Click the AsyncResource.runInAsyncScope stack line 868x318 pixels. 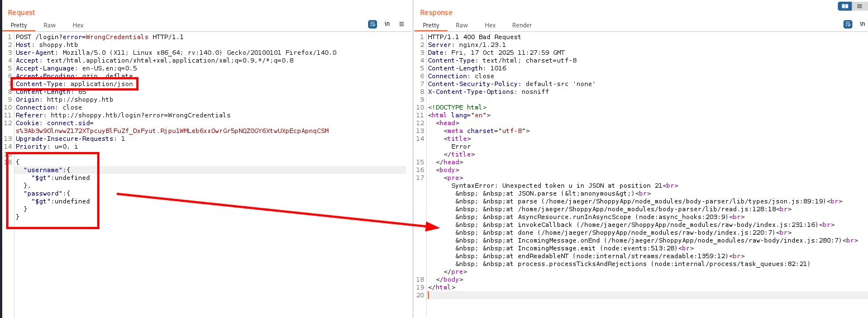[600, 217]
